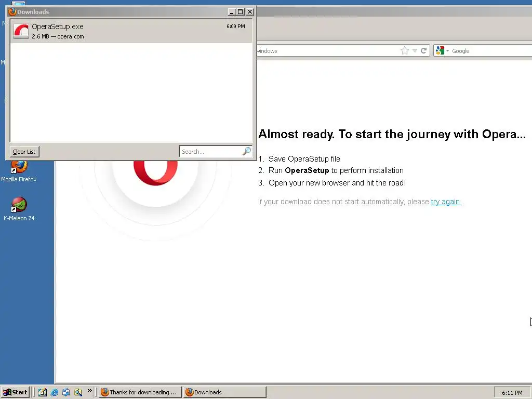Click the magnifier icon in Downloads search

(247, 151)
